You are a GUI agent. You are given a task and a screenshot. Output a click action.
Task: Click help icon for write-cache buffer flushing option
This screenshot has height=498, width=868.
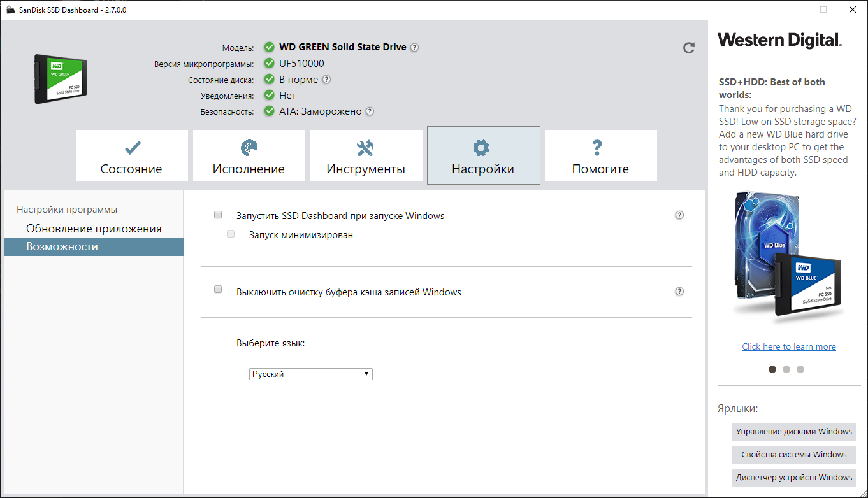[x=679, y=292]
